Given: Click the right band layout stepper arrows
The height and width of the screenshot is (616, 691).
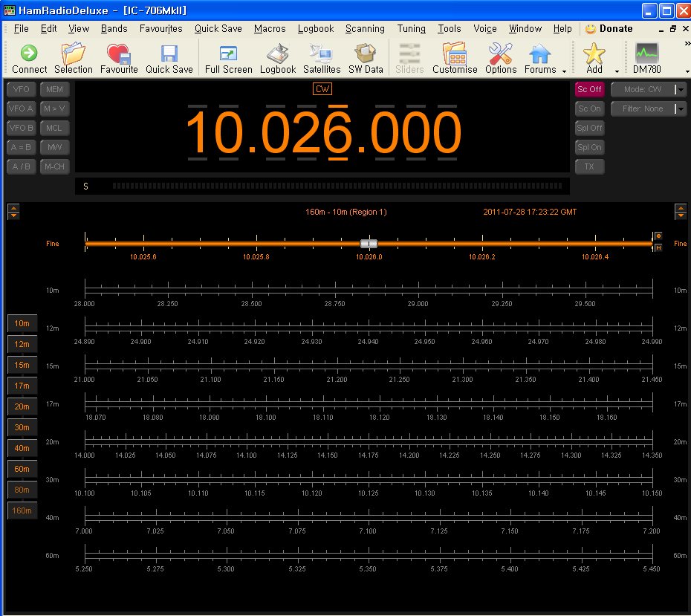Looking at the screenshot, I should (x=681, y=212).
